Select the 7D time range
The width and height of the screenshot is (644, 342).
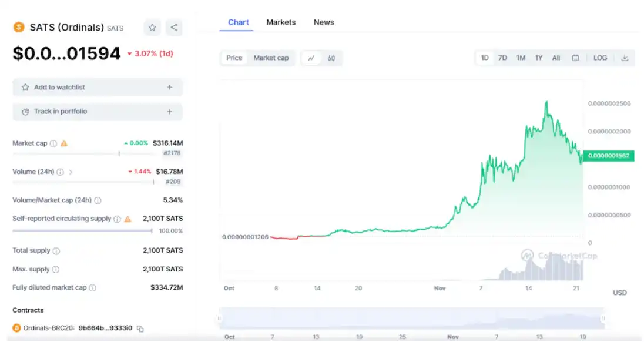tap(502, 58)
